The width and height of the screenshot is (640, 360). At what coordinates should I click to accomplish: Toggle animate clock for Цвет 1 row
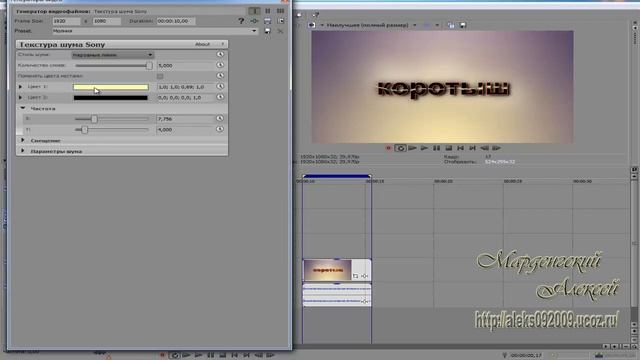(x=220, y=87)
